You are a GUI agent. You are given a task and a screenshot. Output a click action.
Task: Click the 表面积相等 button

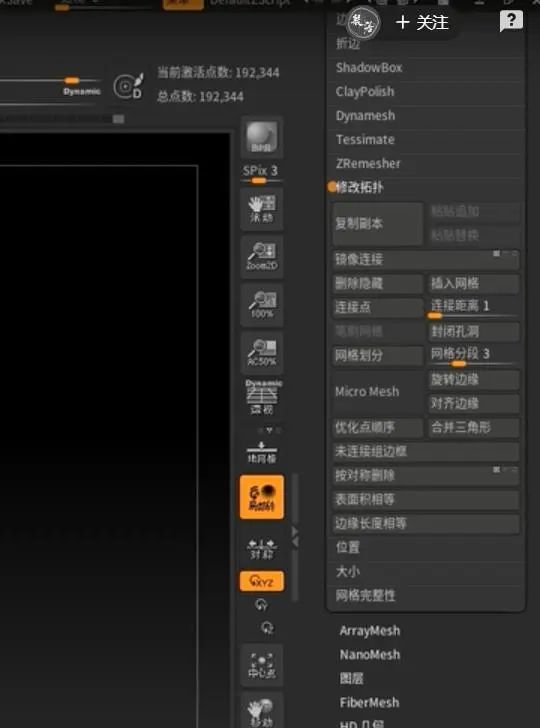tap(426, 500)
